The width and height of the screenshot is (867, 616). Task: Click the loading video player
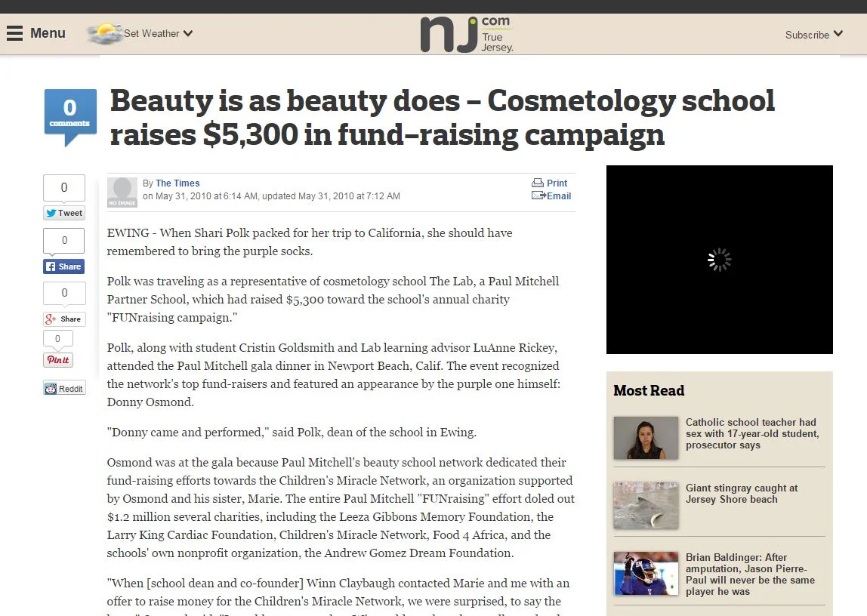tap(720, 260)
